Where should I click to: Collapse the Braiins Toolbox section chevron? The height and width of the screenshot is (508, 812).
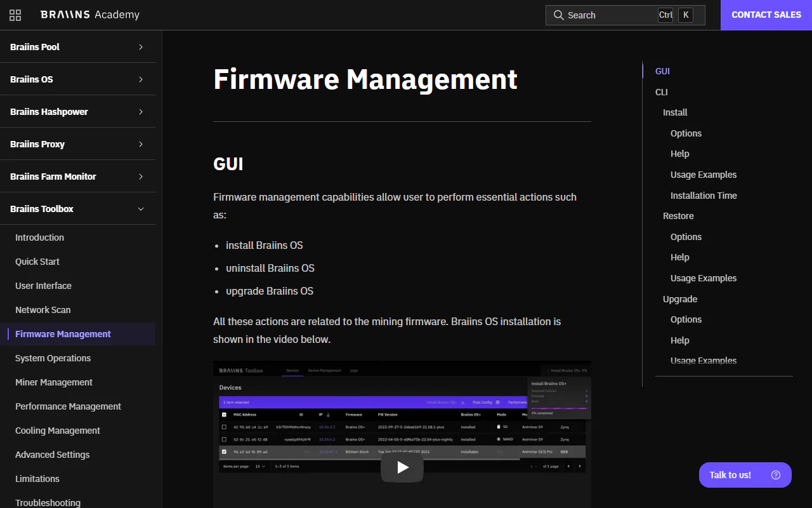tap(141, 209)
